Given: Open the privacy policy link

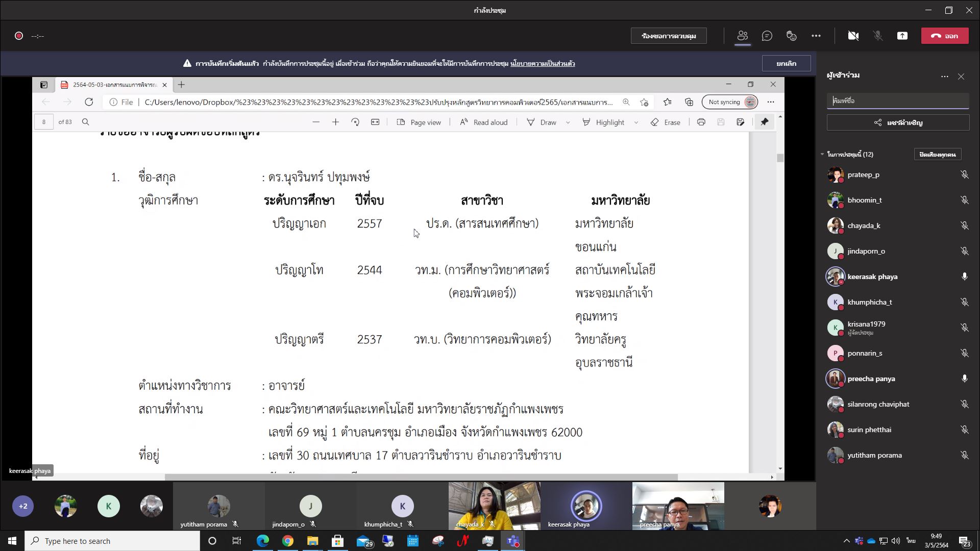Looking at the screenshot, I should [x=543, y=64].
